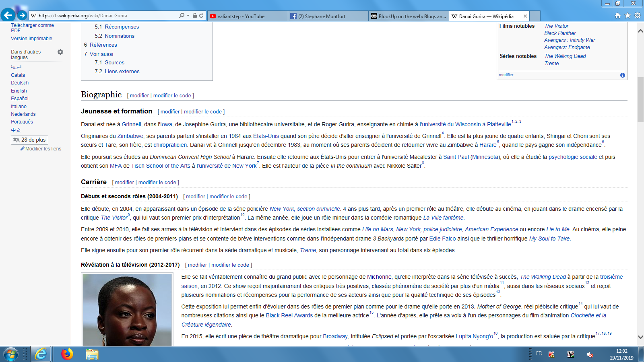Launch Firefox from the taskbar
The width and height of the screenshot is (644, 362).
click(67, 354)
